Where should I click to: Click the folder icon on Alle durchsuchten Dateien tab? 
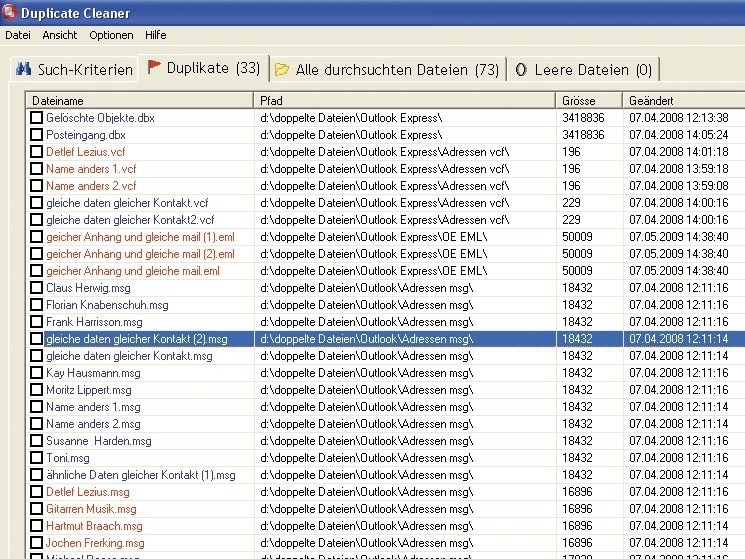pyautogui.click(x=282, y=70)
